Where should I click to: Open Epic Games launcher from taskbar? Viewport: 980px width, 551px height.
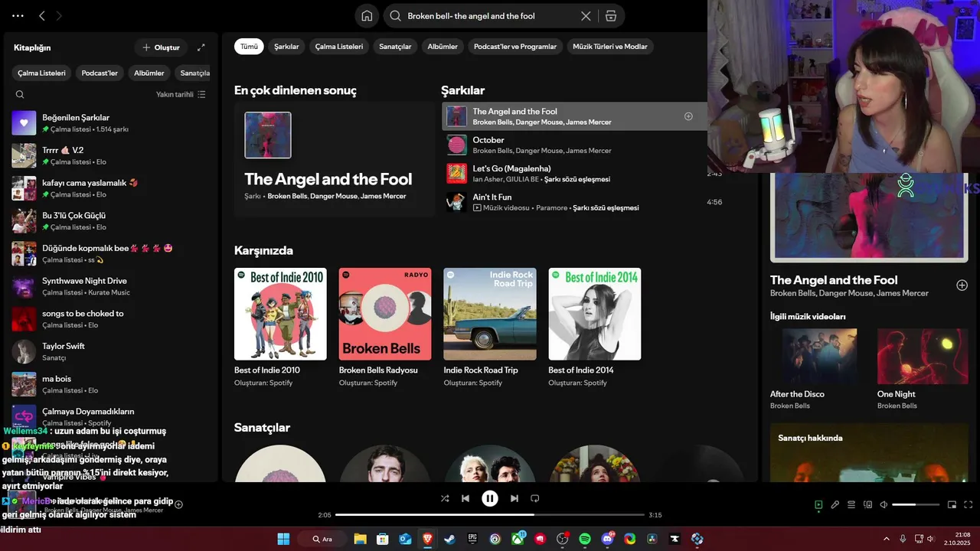point(472,539)
